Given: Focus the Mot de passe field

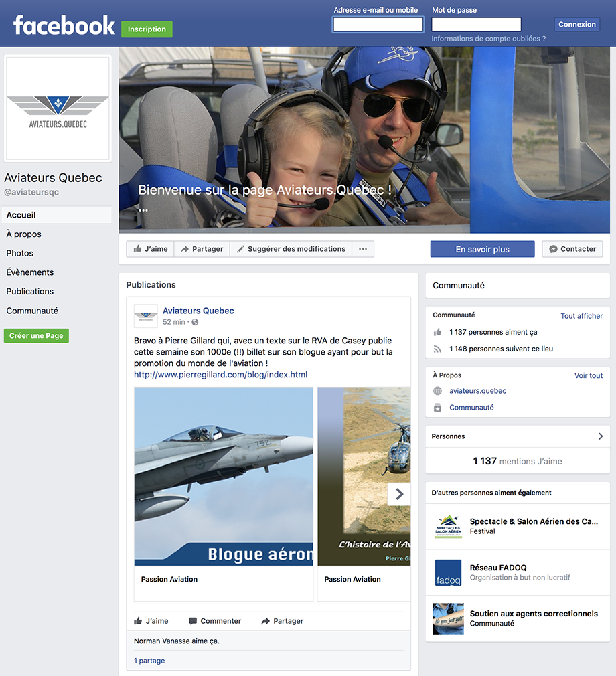Looking at the screenshot, I should (x=476, y=25).
